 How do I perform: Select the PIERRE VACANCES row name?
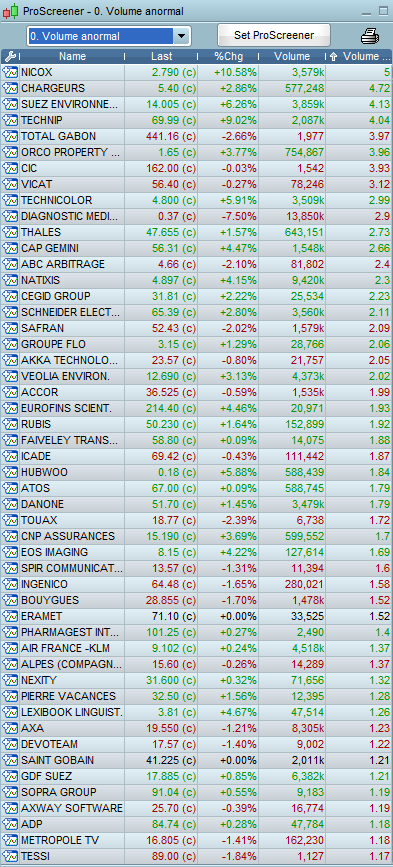(69, 696)
